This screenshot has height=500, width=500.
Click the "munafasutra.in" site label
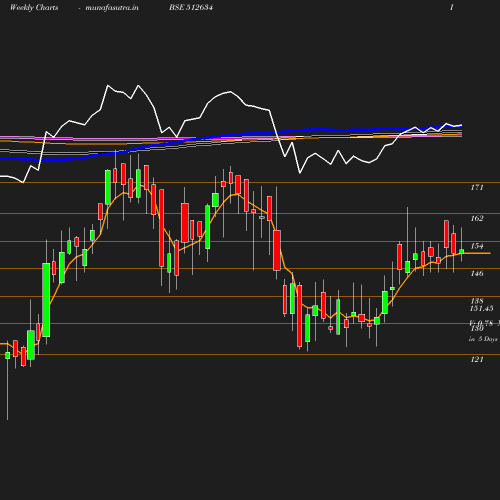[x=112, y=7]
